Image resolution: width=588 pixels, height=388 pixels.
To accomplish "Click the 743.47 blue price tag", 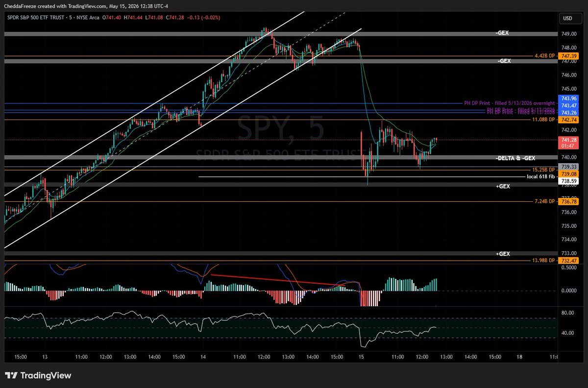I will [x=568, y=106].
